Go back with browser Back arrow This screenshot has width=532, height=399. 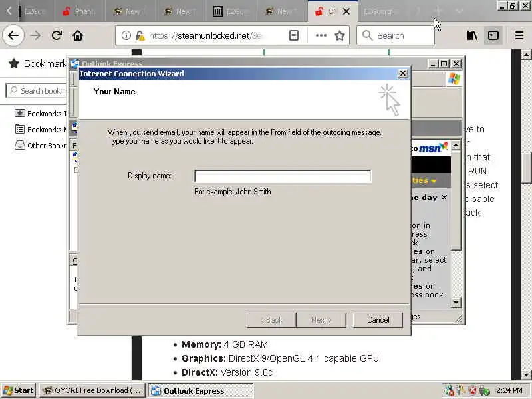[13, 35]
